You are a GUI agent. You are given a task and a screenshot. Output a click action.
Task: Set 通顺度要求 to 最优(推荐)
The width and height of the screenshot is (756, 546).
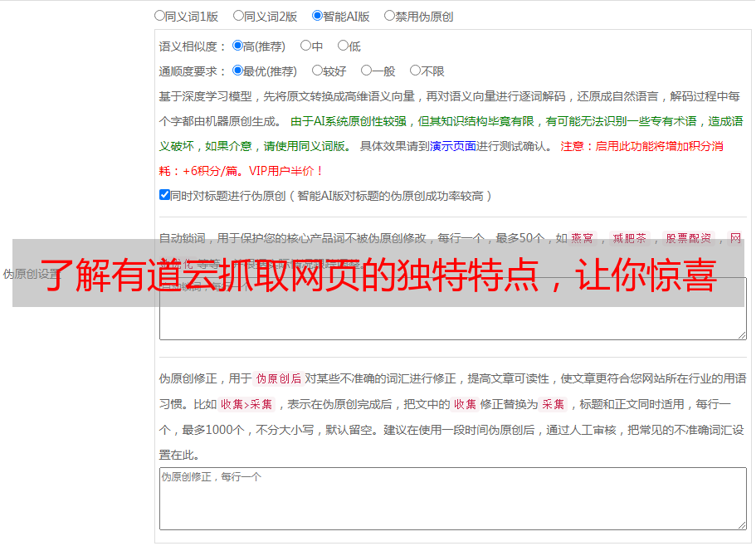[237, 71]
